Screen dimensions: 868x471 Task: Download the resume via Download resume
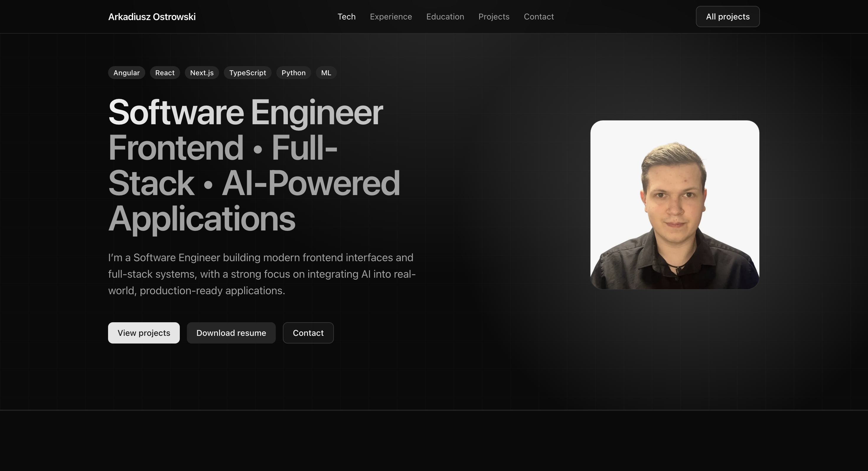[x=231, y=333]
